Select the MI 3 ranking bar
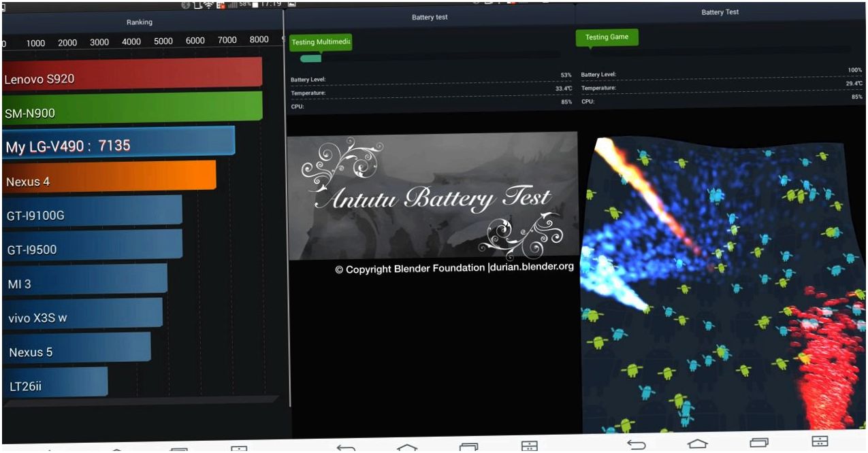The width and height of the screenshot is (868, 453). coord(84,278)
